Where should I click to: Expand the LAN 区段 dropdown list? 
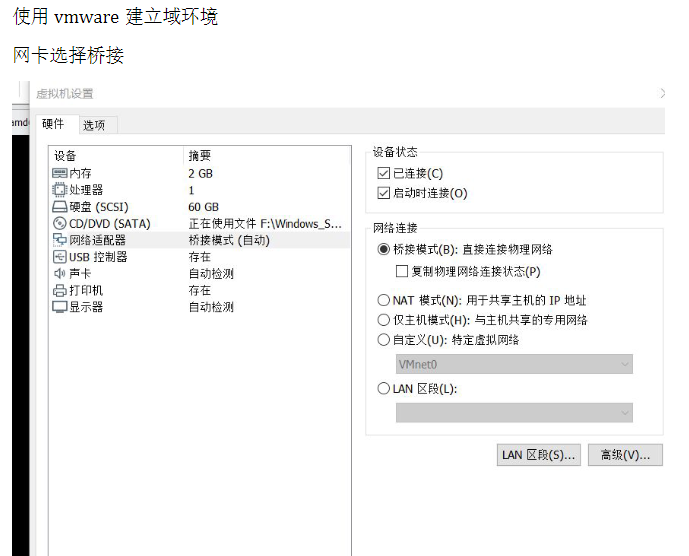click(x=514, y=412)
